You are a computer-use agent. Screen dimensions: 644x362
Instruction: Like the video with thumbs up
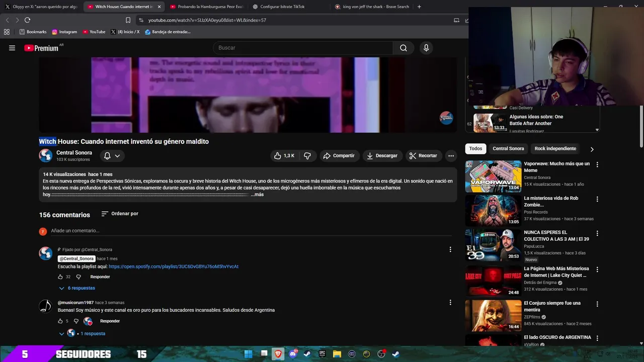(x=284, y=156)
